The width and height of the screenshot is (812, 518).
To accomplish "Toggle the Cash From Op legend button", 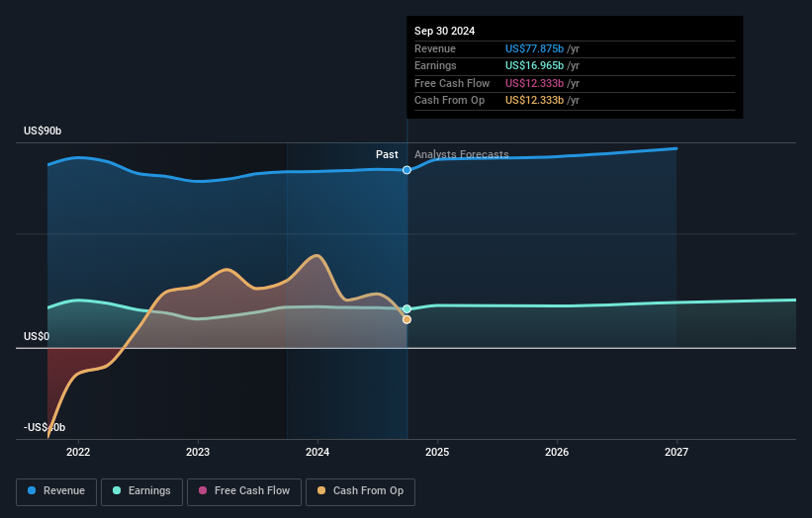I will point(360,491).
